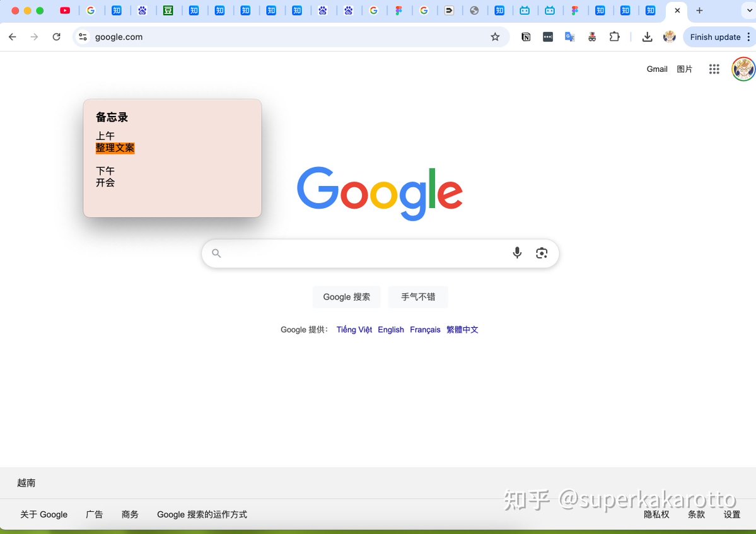Open the Extensions puzzle menu

click(614, 37)
